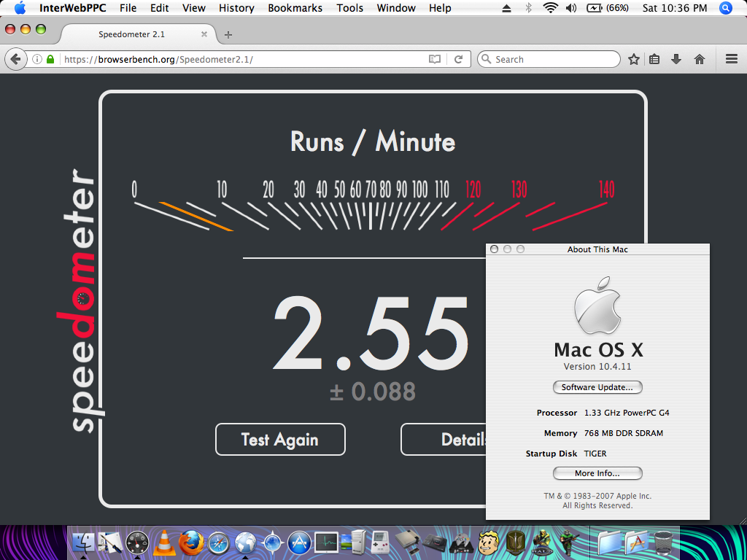
Task: Launch the Windows PC tower icon in Dock
Action: click(x=355, y=542)
